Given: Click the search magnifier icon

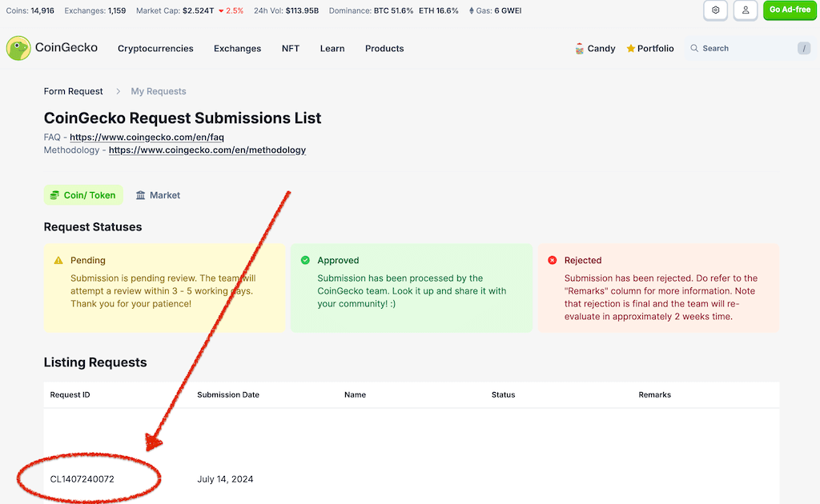Looking at the screenshot, I should 694,48.
